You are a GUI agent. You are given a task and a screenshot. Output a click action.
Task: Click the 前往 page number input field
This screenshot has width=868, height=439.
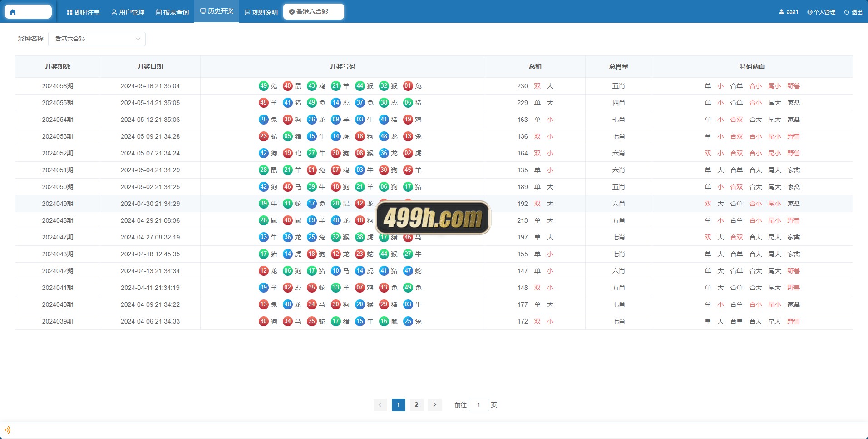pos(478,404)
